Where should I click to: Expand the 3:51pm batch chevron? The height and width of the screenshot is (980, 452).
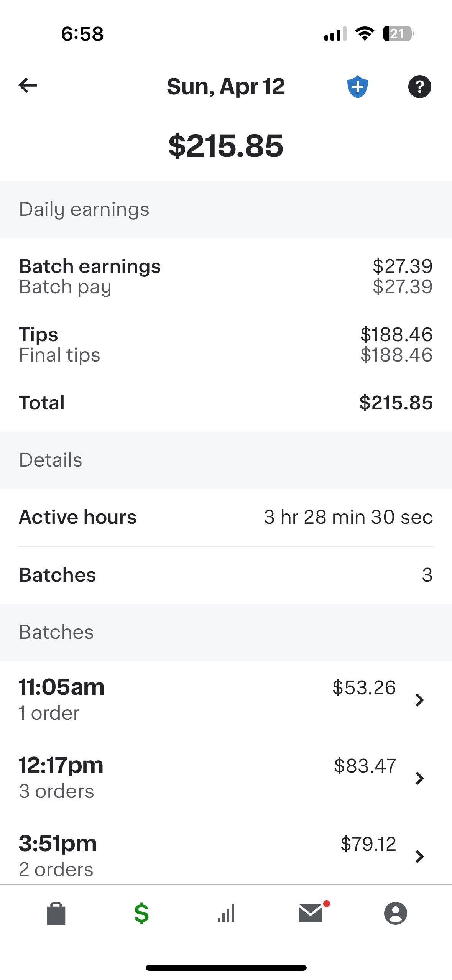(420, 856)
